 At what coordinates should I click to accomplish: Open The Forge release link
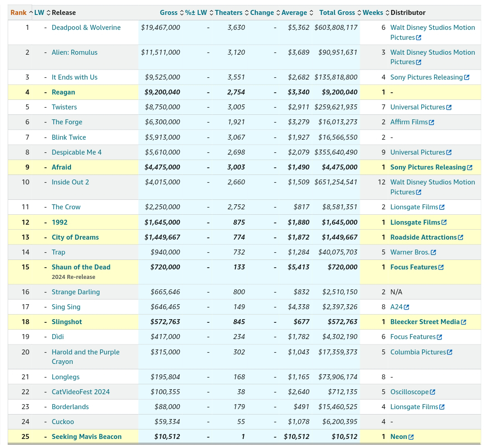(67, 122)
